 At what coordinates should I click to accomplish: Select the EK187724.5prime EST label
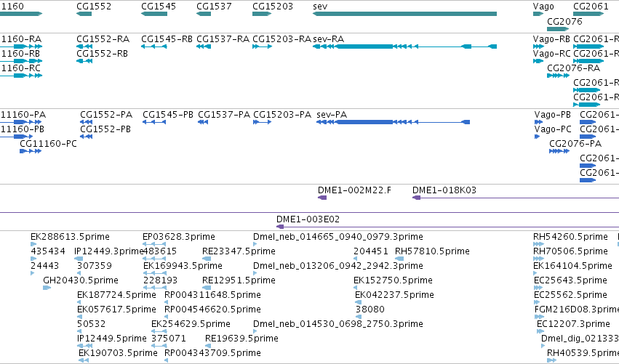pos(116,296)
